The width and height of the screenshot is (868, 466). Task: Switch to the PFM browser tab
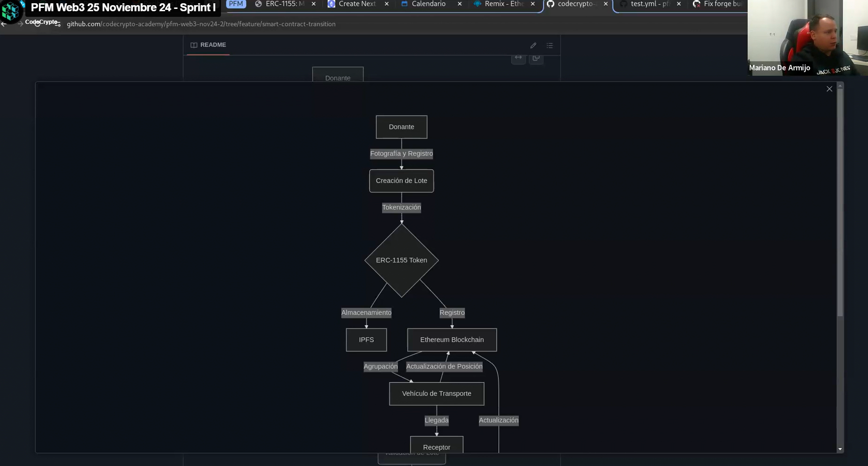[x=236, y=4]
